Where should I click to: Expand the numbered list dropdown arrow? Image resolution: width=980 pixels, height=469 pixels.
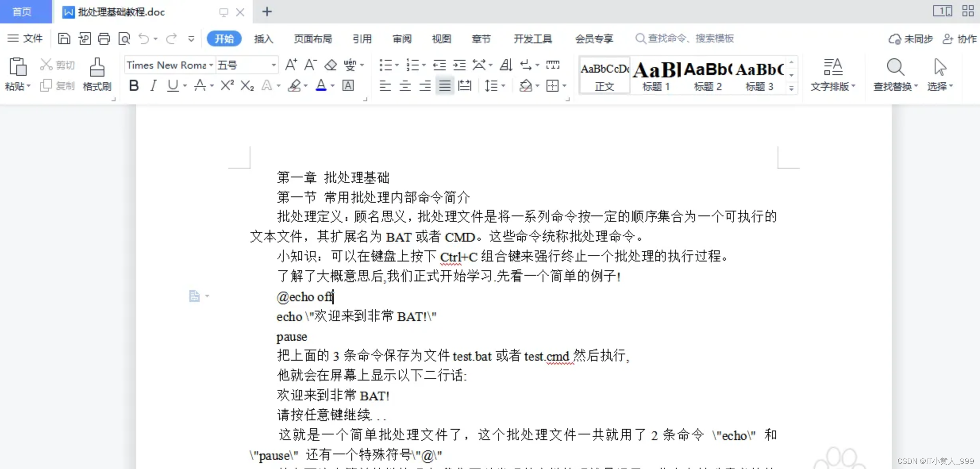tap(424, 65)
